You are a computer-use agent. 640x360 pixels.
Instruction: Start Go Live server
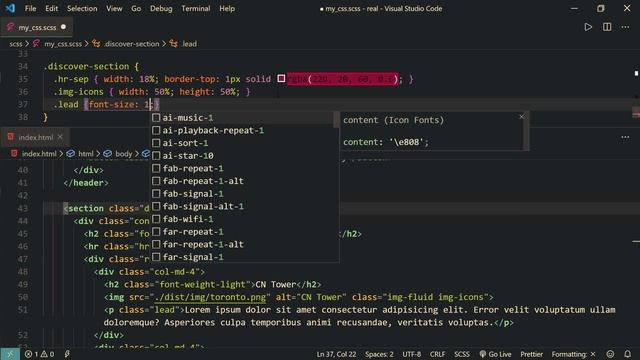(x=495, y=354)
